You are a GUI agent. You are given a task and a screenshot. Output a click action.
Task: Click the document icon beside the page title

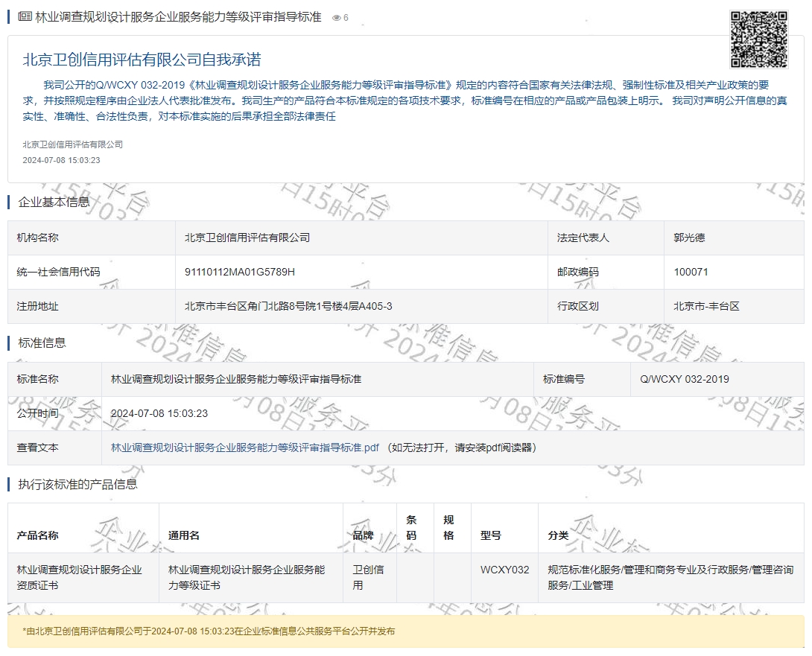[x=25, y=16]
